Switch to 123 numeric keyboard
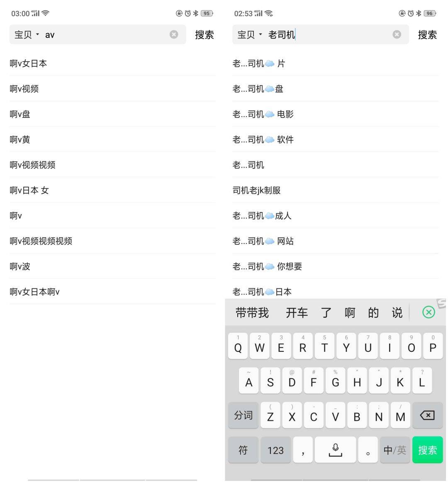Screen dimensions: 448x483 click(275, 450)
